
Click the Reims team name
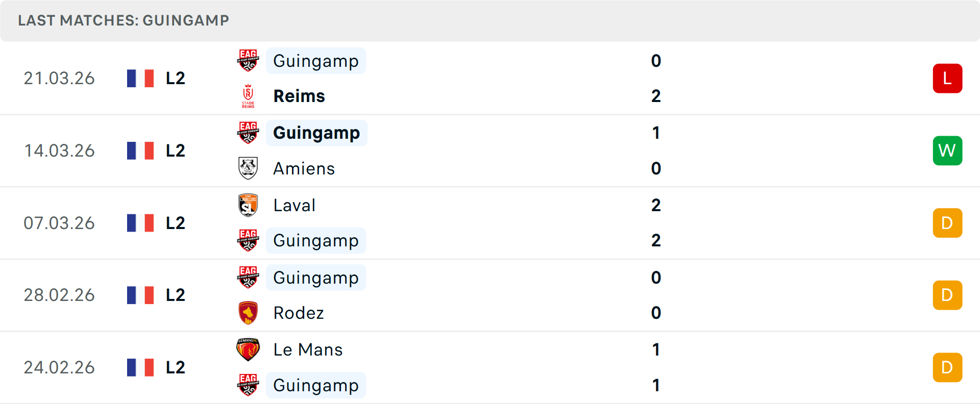point(299,96)
